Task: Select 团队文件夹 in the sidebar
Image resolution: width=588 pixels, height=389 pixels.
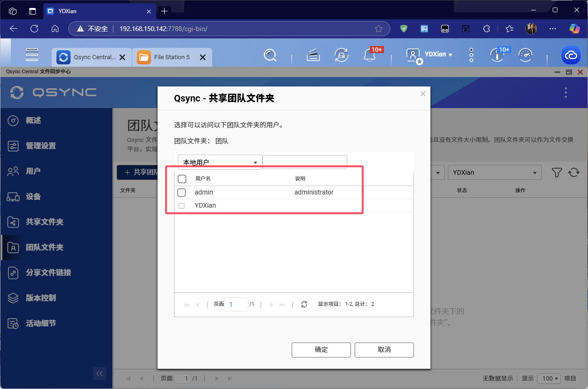Action: [56, 248]
